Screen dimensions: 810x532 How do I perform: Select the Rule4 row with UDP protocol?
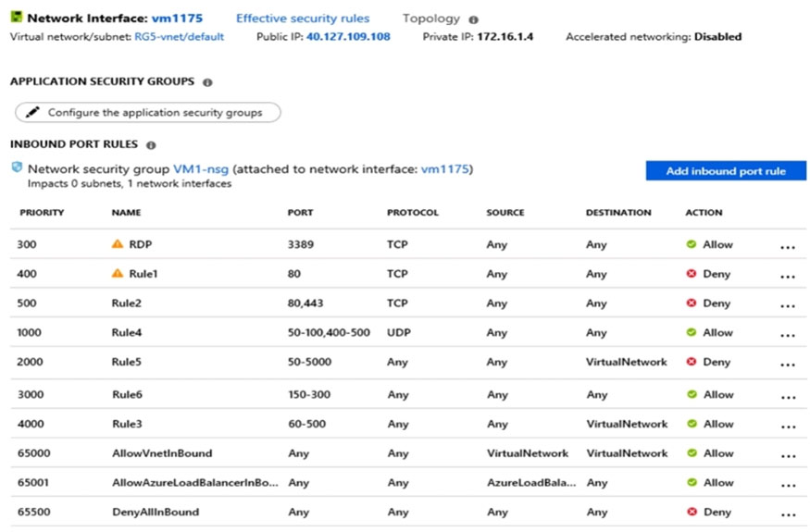408,332
